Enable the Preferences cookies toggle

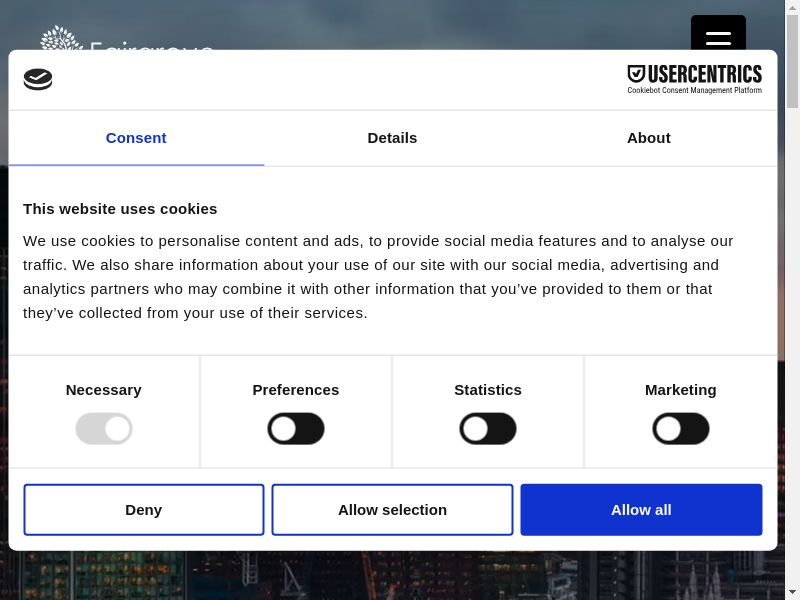pyautogui.click(x=296, y=429)
